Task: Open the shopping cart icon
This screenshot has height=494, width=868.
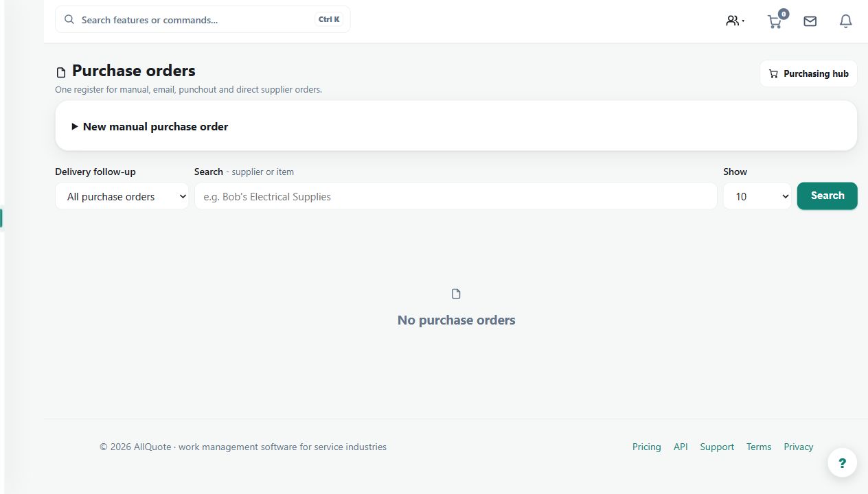Action: point(775,22)
